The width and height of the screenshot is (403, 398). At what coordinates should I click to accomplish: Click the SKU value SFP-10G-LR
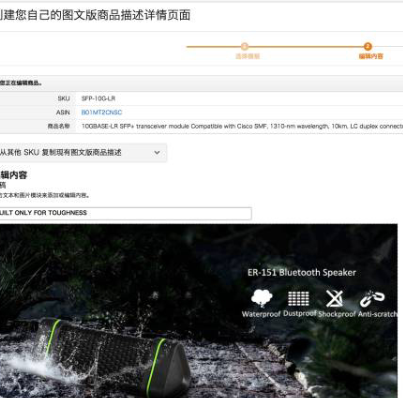(98, 98)
